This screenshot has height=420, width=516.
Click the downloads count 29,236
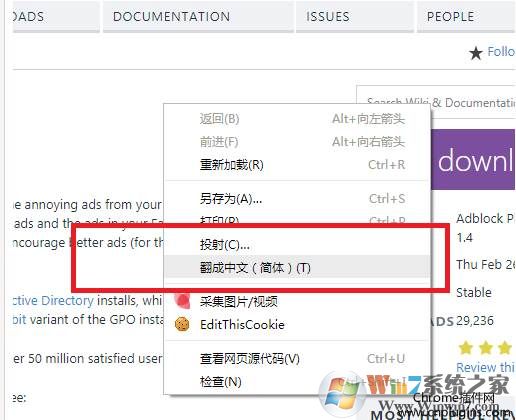475,321
